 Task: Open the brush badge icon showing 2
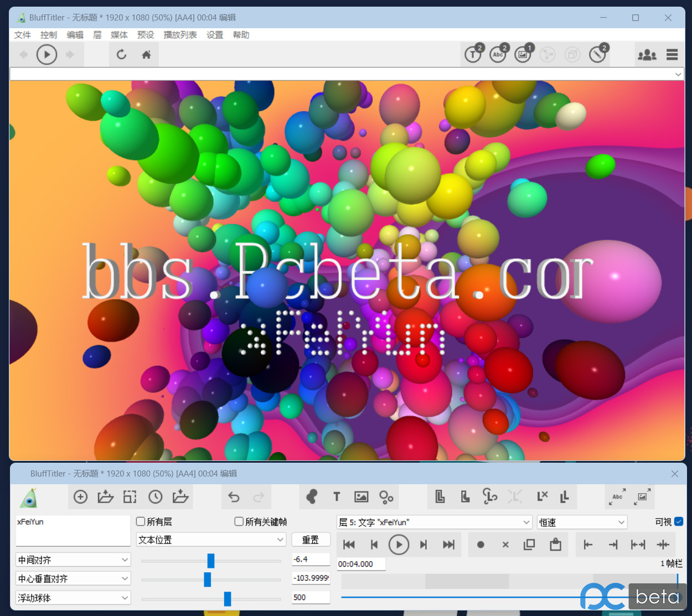click(x=598, y=54)
